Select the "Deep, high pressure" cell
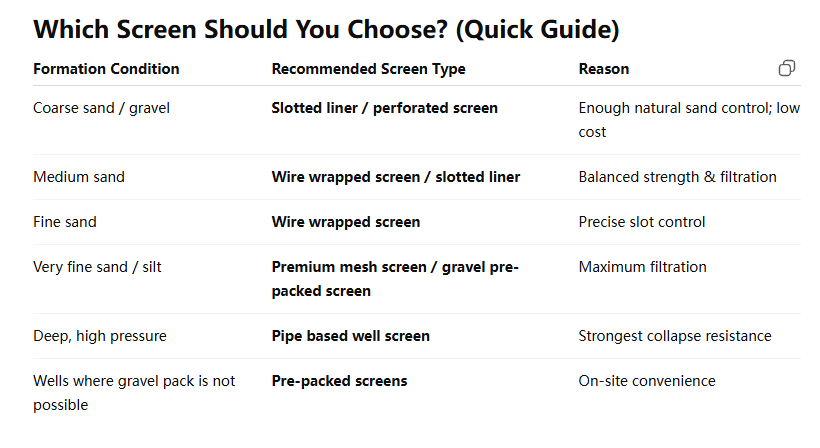This screenshot has height=448, width=820. 98,336
